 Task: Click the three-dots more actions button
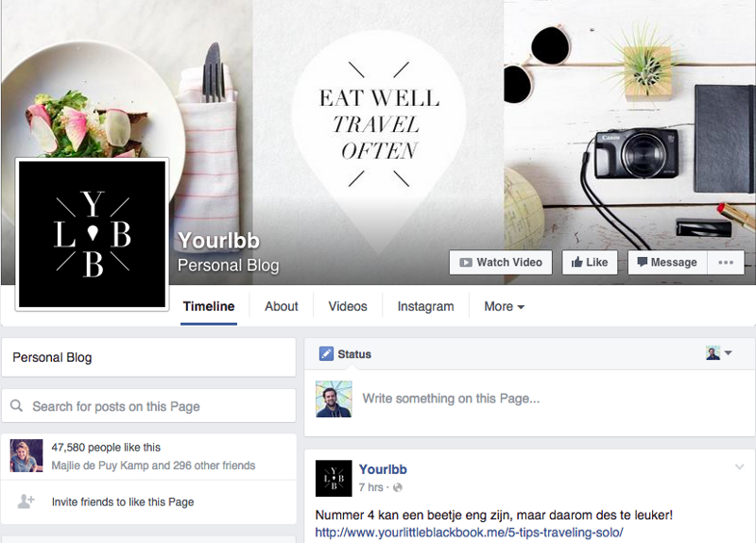726,263
